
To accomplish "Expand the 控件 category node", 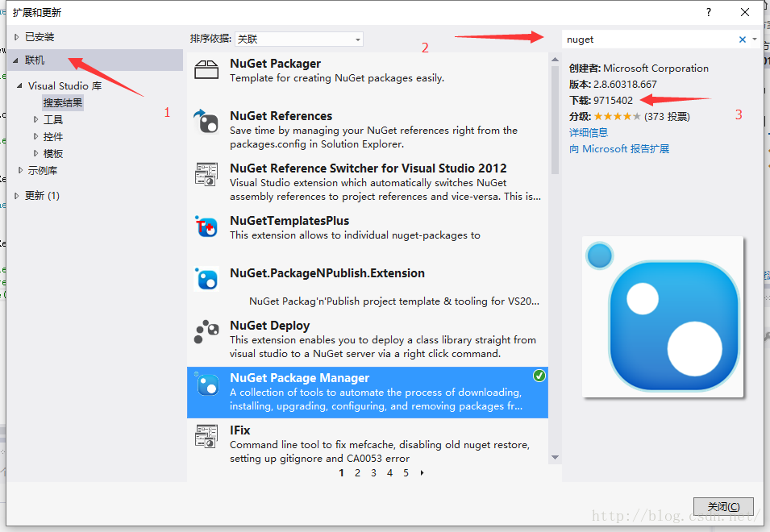I will pos(35,136).
